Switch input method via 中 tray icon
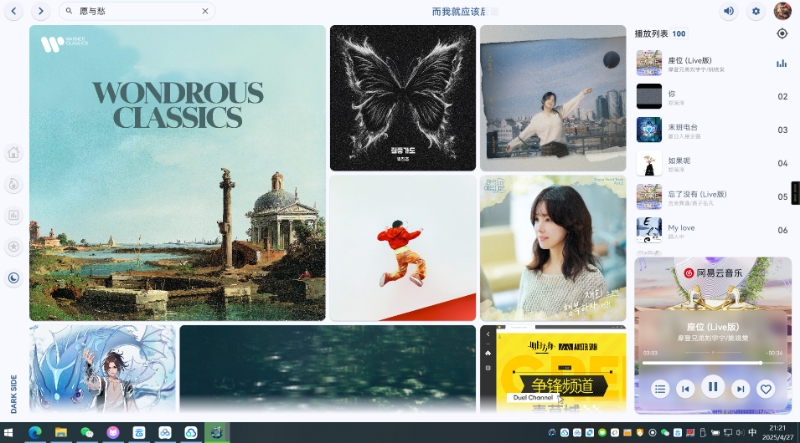The width and height of the screenshot is (800, 443). pyautogui.click(x=752, y=433)
